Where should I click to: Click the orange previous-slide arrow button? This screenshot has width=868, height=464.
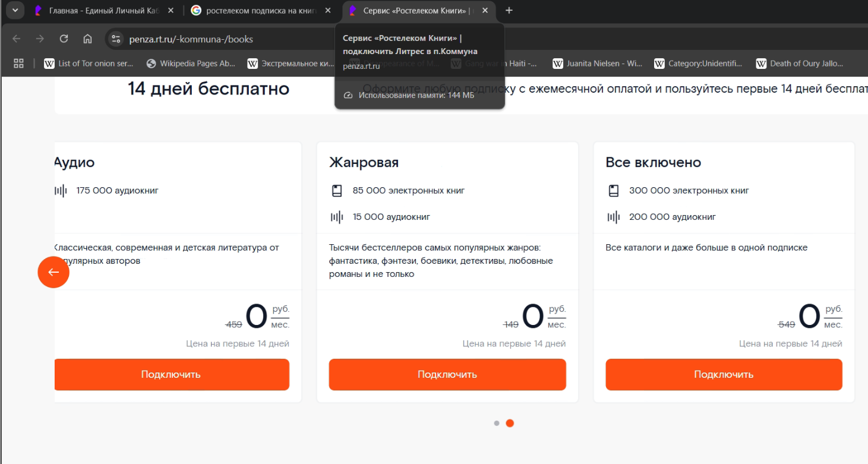(53, 272)
